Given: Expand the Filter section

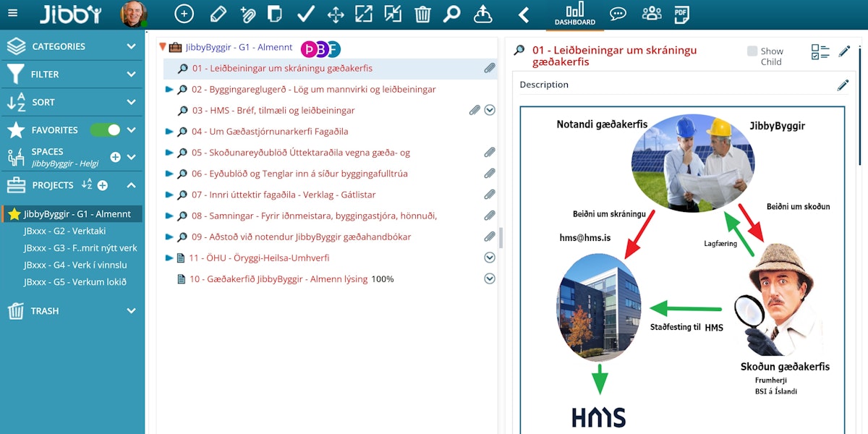Looking at the screenshot, I should pos(131,75).
